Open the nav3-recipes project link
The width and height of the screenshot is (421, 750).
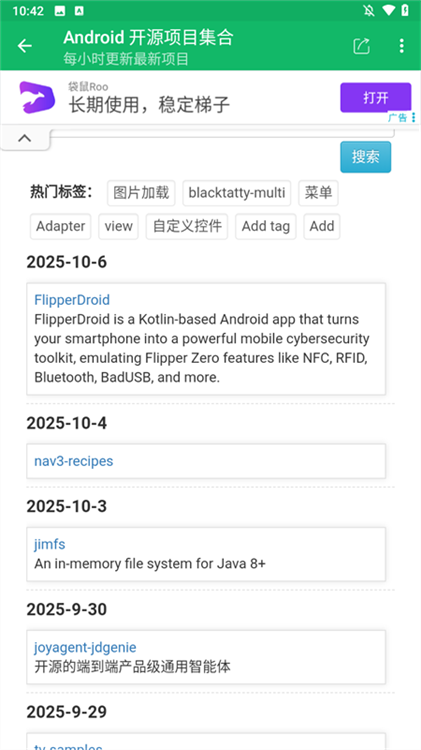[74, 461]
